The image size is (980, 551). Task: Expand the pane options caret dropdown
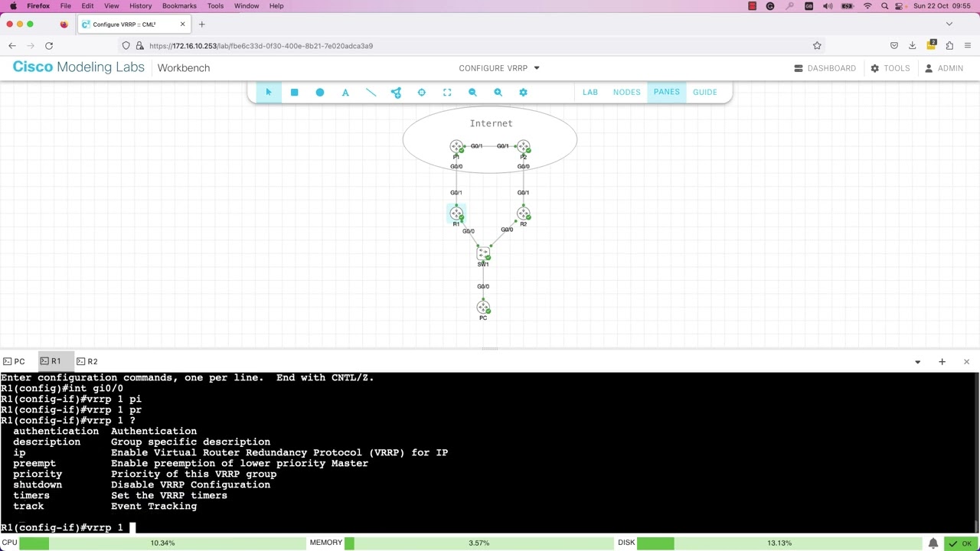tap(917, 362)
